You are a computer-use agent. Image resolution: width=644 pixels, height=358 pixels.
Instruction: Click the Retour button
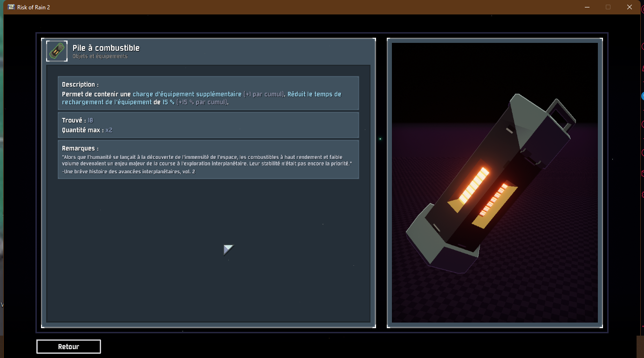(69, 347)
